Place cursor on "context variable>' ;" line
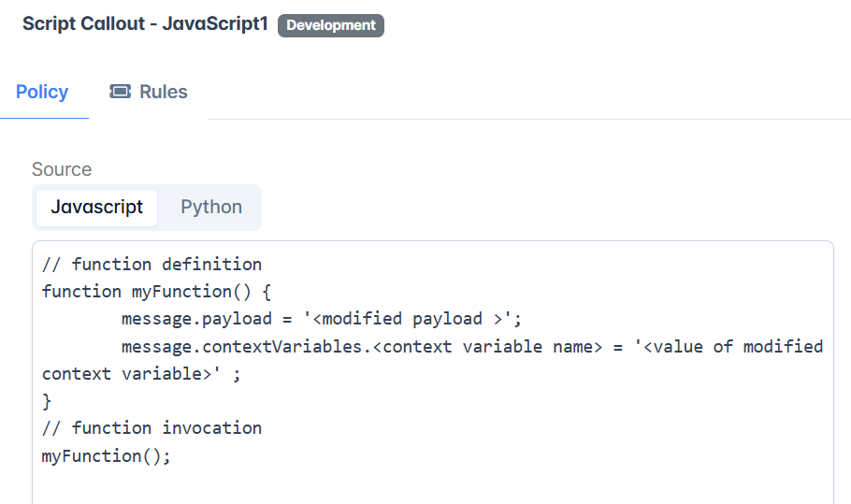This screenshot has height=504, width=851. point(141,374)
